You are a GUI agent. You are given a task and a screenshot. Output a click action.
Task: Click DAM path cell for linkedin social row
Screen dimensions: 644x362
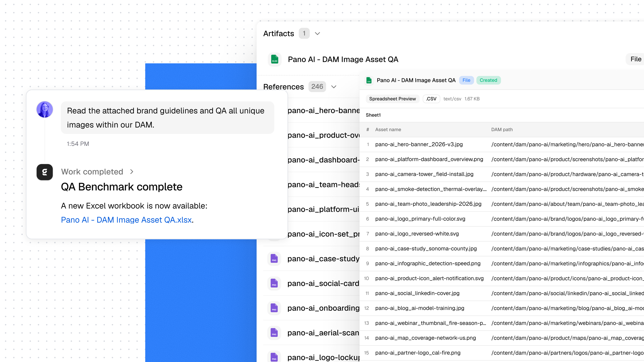click(x=568, y=293)
